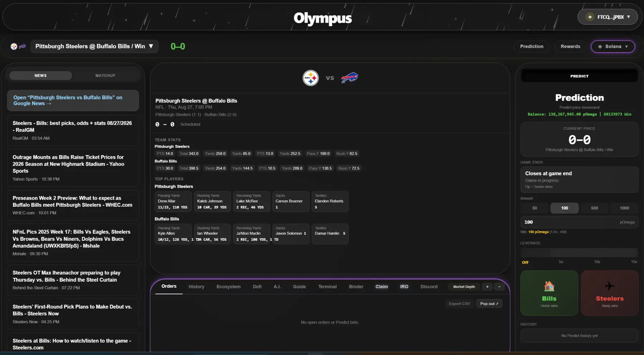Open RealGM best picks news article

[x=73, y=130]
